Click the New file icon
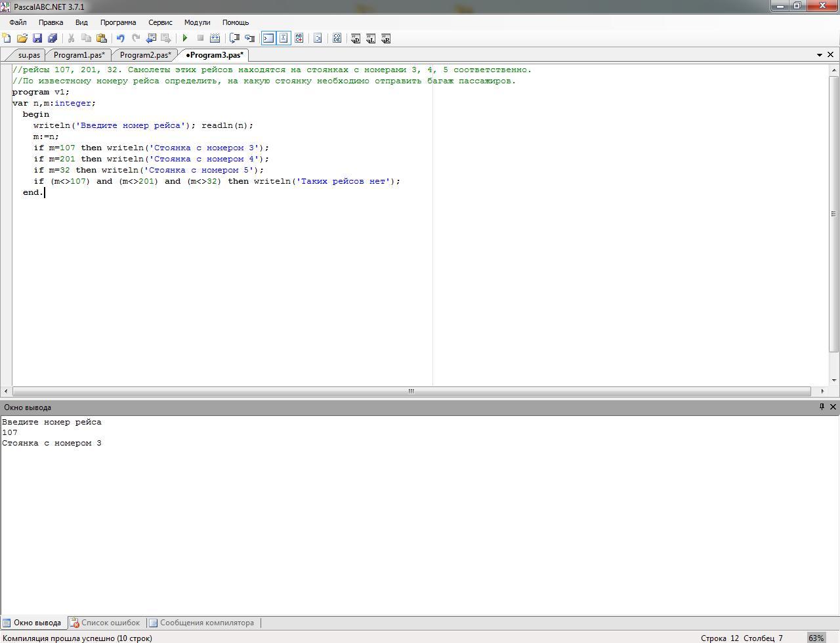 7,39
